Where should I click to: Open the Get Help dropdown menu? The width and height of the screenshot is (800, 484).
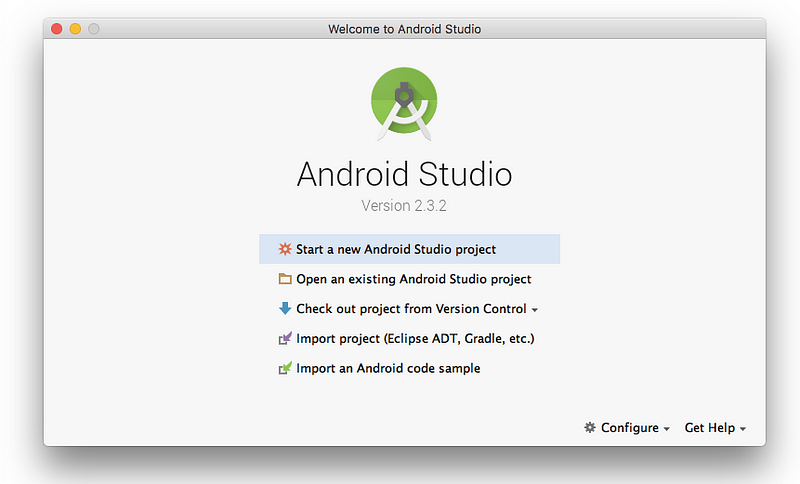[715, 427]
